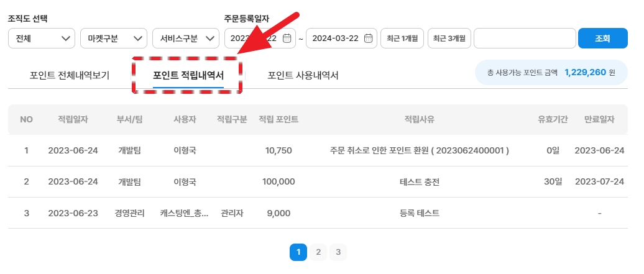Open the 마켓구분 dropdown
The width and height of the screenshot is (644, 274).
click(114, 39)
